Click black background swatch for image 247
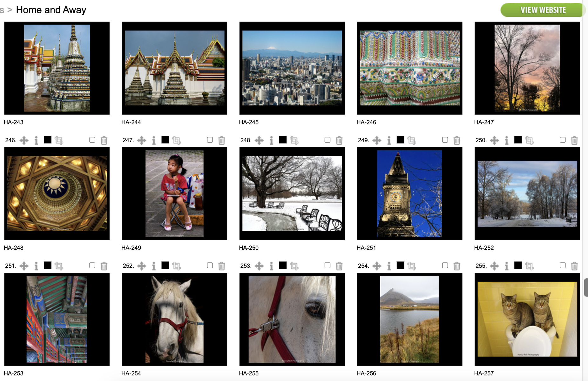This screenshot has width=588, height=381. (x=165, y=140)
